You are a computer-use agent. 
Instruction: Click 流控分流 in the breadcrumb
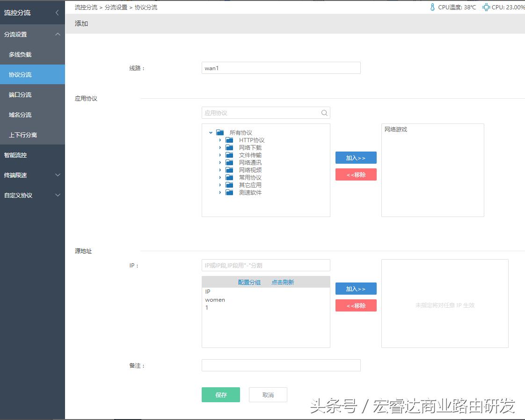coord(86,7)
